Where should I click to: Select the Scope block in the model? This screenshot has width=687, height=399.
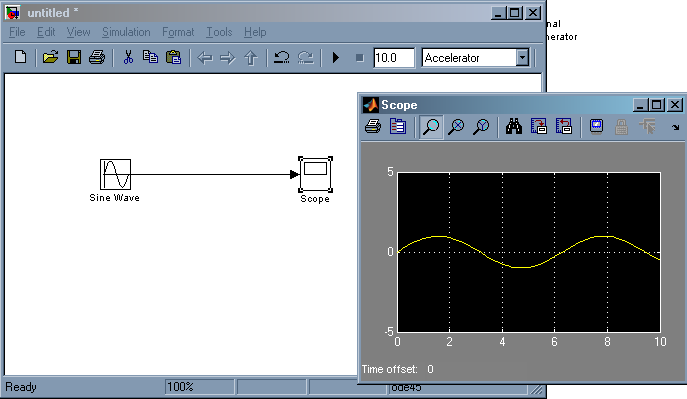tap(315, 174)
